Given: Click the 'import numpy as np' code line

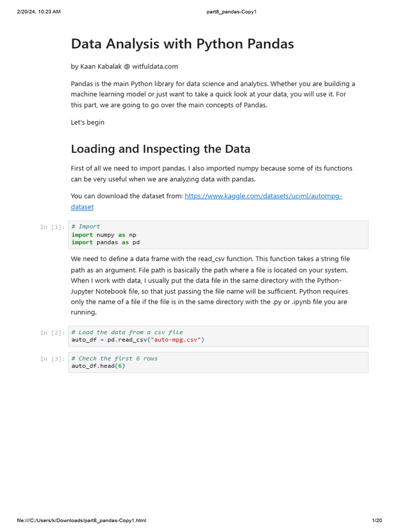Looking at the screenshot, I should coord(104,235).
